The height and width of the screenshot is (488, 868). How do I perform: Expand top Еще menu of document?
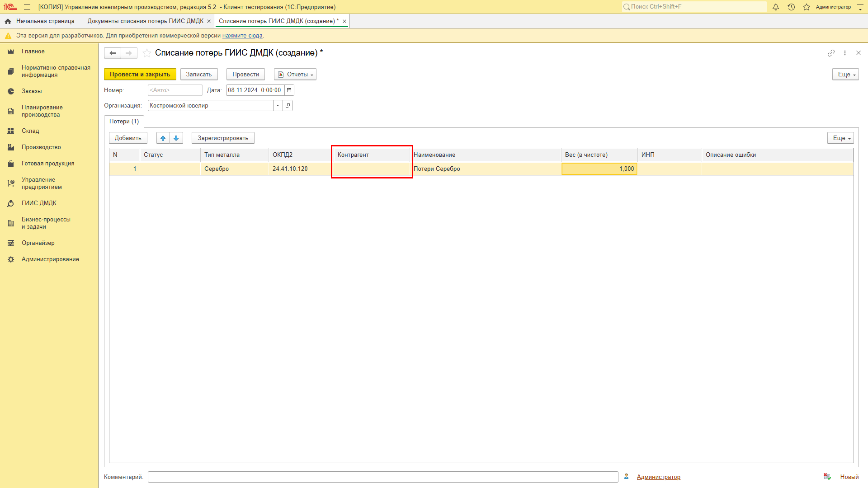click(845, 75)
